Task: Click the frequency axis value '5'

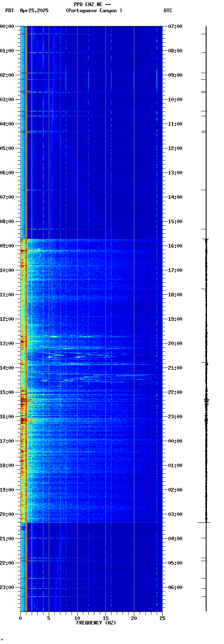Action: click(x=49, y=618)
